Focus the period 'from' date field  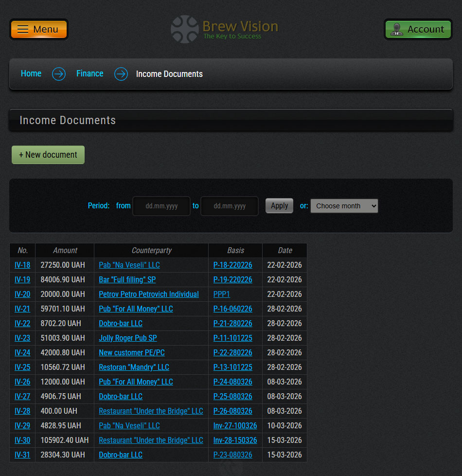(161, 206)
